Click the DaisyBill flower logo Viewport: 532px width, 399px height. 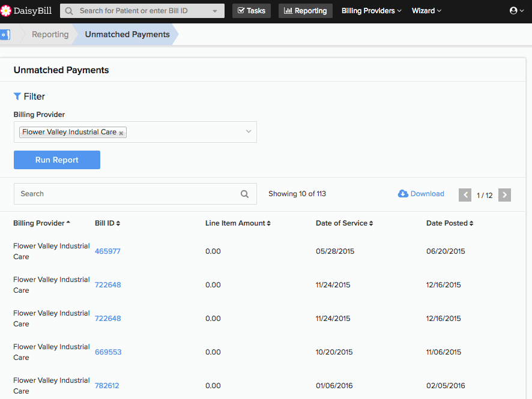click(5, 11)
